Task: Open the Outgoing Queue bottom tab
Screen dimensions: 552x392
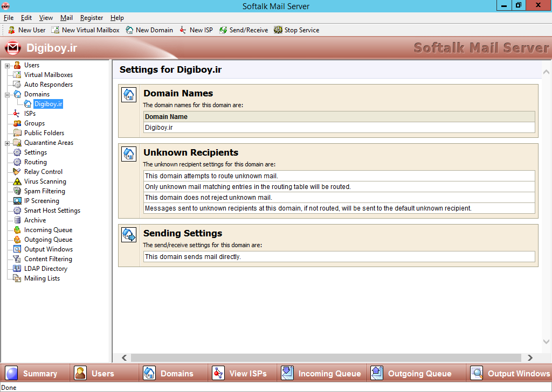Action: [x=416, y=373]
